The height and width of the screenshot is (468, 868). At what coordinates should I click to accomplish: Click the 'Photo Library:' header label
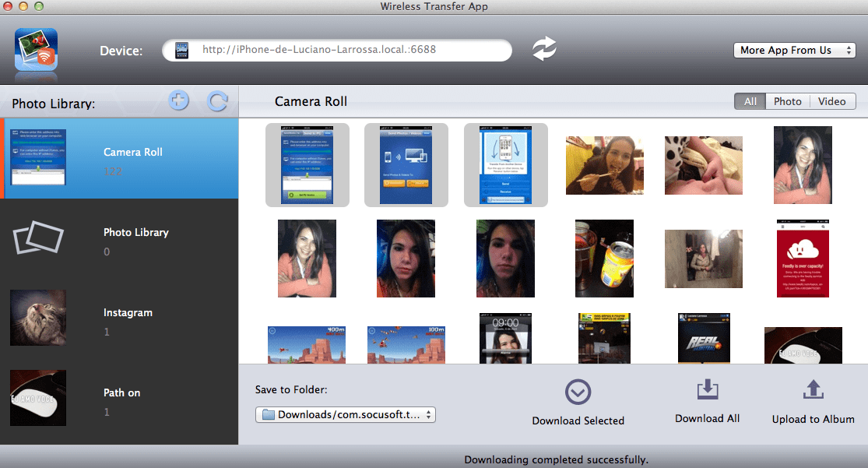tap(54, 104)
